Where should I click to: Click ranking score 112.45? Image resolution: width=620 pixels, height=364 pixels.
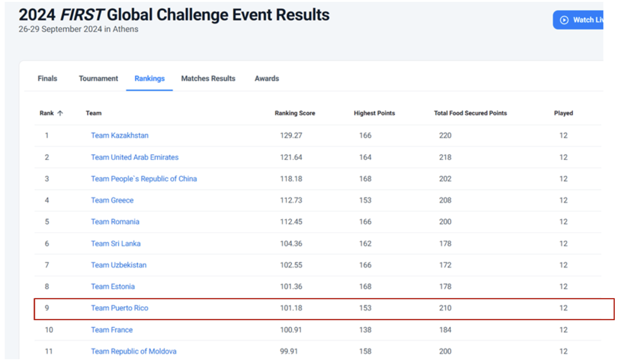[291, 222]
